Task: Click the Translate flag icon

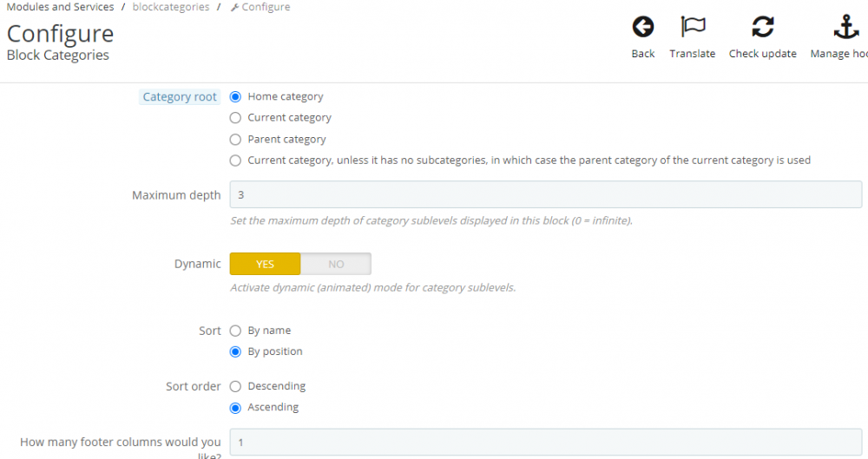Action: 693,28
